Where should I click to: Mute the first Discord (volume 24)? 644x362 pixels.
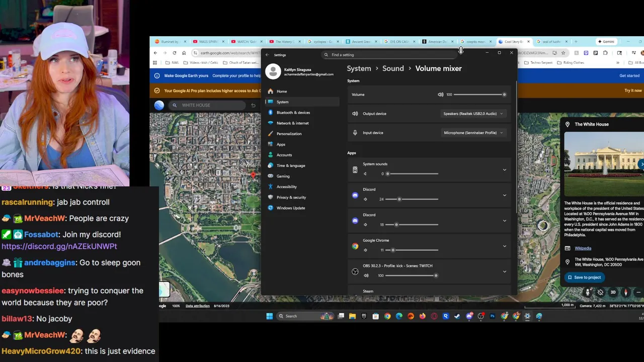tap(365, 199)
